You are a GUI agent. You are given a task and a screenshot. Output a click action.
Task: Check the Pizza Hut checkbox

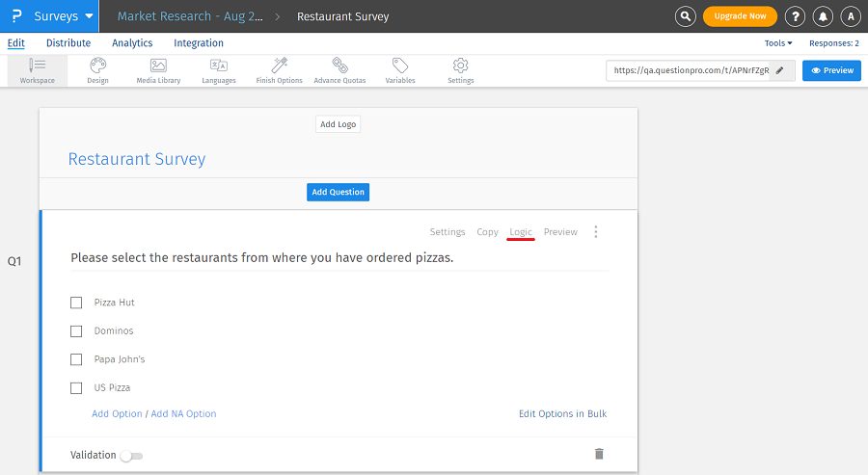[x=76, y=303]
